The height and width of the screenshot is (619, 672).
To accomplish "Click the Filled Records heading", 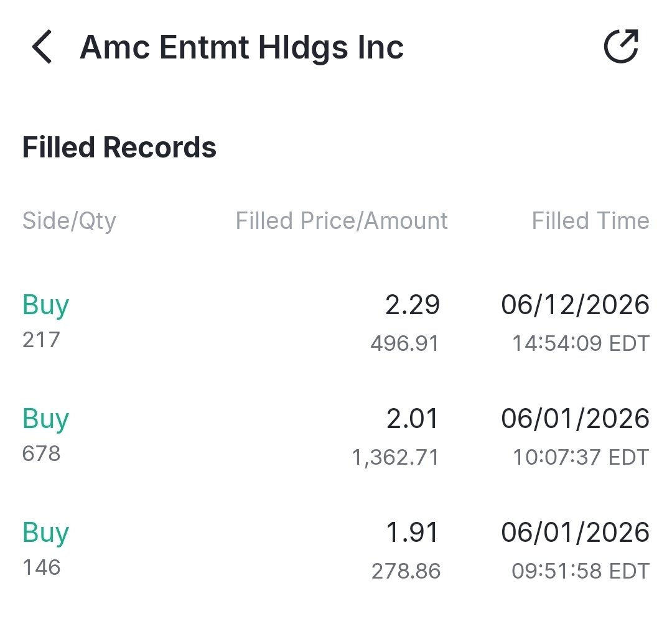I will click(119, 147).
